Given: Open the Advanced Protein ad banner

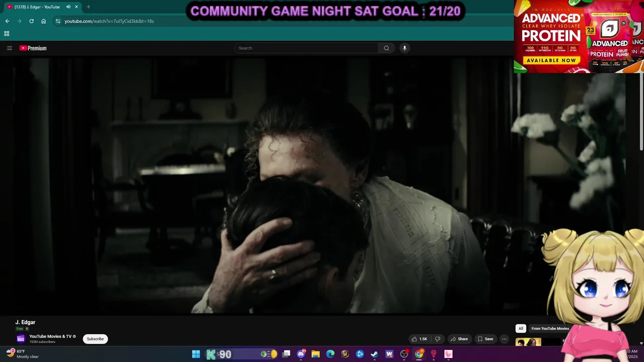Looking at the screenshot, I should click(579, 36).
